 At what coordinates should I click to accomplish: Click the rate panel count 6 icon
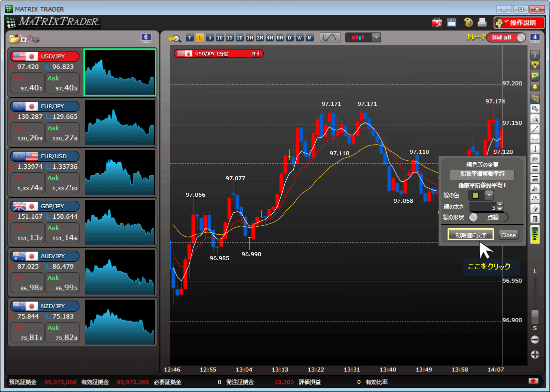click(146, 37)
